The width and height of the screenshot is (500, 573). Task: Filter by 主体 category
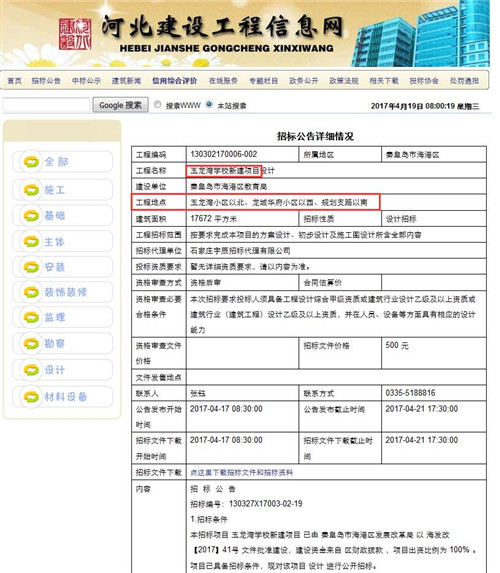[62, 242]
